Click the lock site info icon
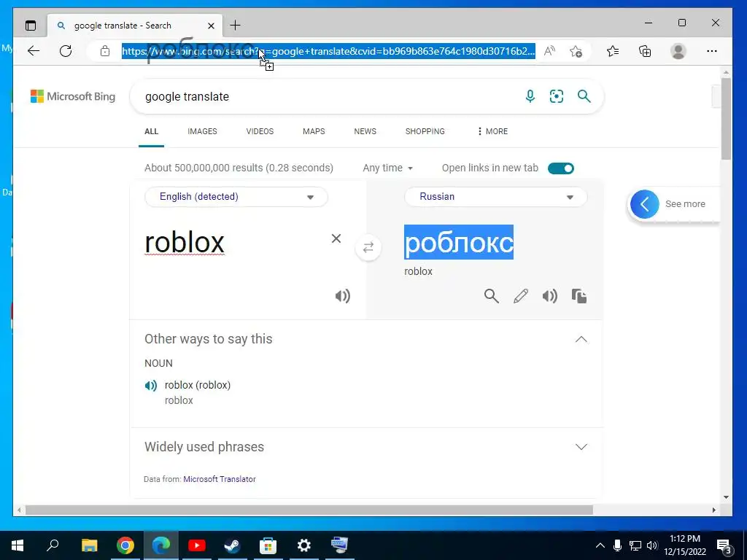747x560 pixels. pos(105,51)
